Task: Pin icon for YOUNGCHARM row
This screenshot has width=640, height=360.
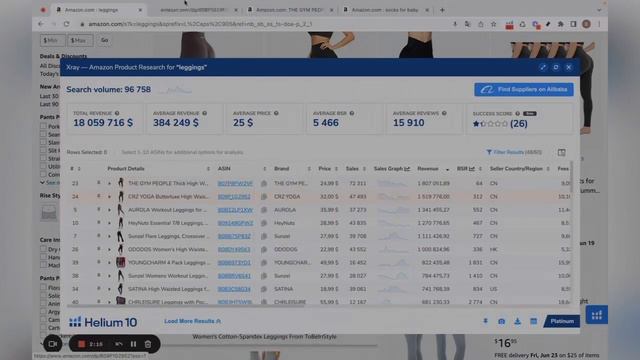Action: [99, 262]
